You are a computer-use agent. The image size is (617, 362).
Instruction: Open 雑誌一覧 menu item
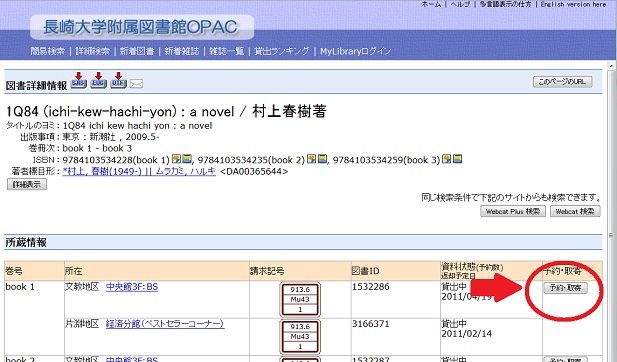pyautogui.click(x=226, y=51)
